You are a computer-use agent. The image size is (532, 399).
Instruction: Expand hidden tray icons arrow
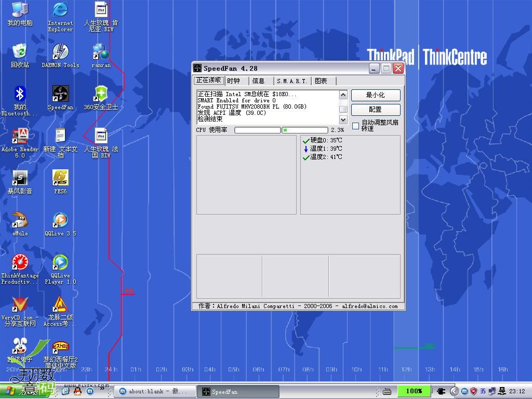455,391
